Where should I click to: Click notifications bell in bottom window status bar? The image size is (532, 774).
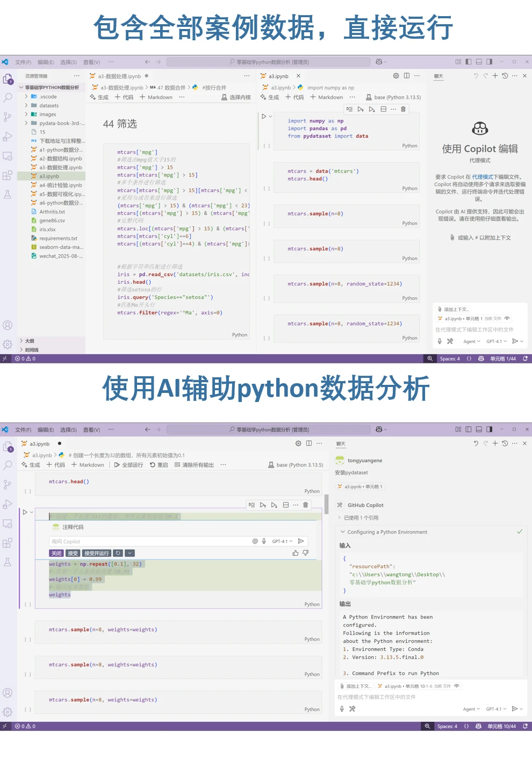(x=525, y=726)
